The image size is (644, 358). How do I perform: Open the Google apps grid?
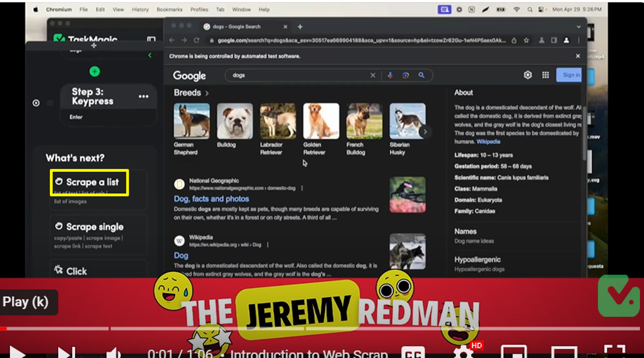coord(545,75)
